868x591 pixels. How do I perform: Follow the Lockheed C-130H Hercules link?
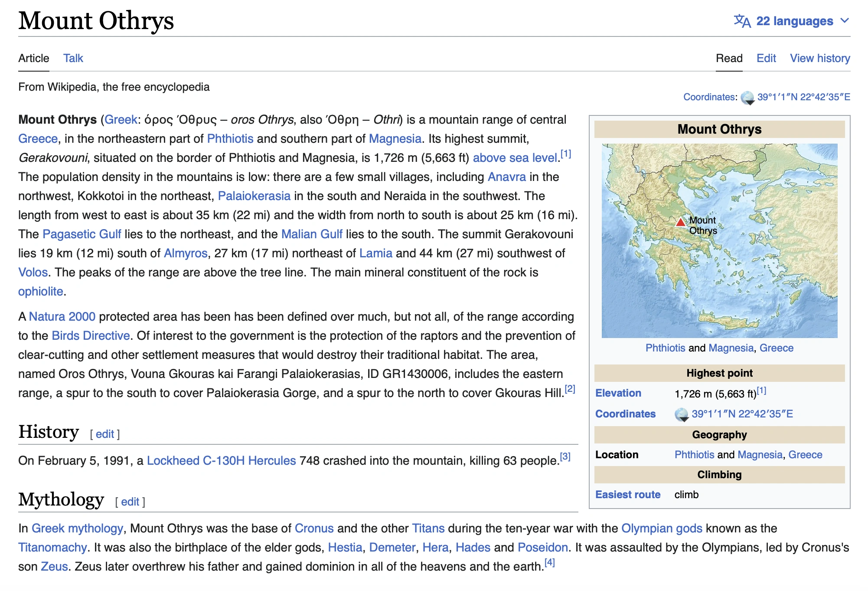222,460
